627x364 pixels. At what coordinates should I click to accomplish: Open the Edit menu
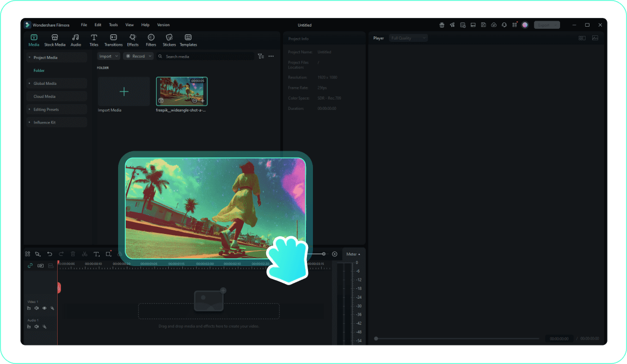point(98,25)
